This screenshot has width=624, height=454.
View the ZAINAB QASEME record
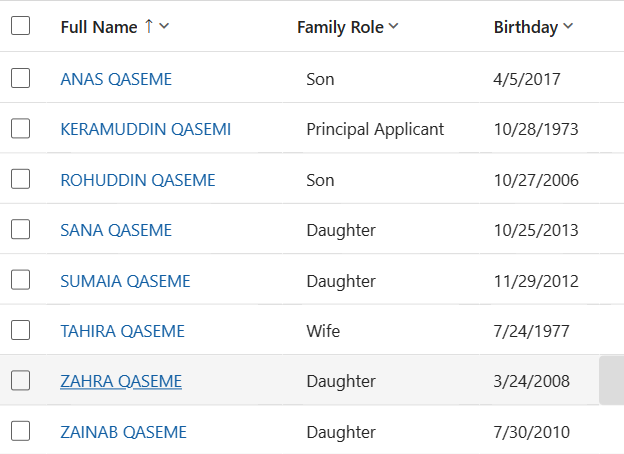click(123, 432)
